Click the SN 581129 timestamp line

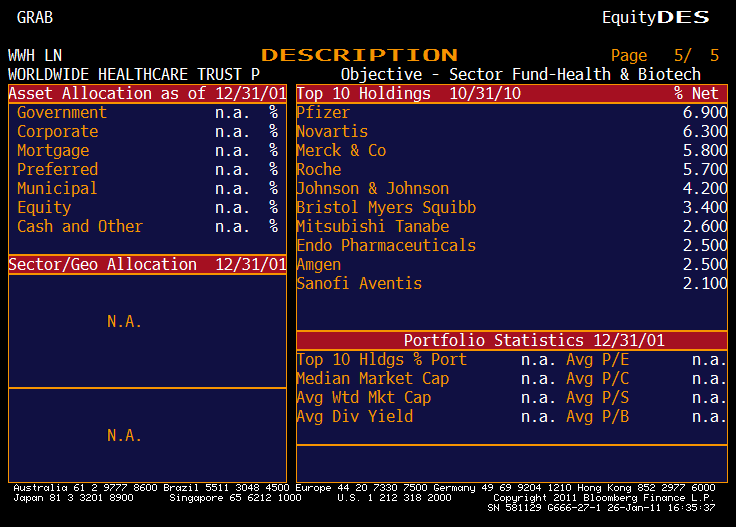click(601, 508)
